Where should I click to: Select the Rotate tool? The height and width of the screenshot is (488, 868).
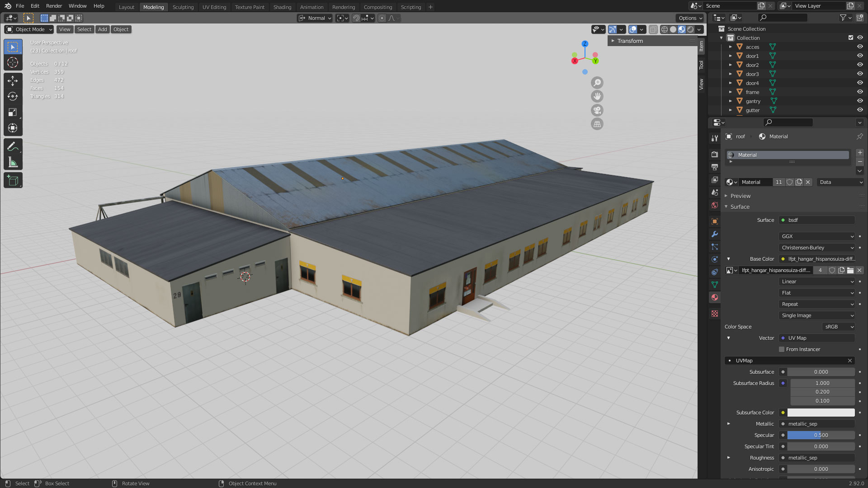click(13, 96)
